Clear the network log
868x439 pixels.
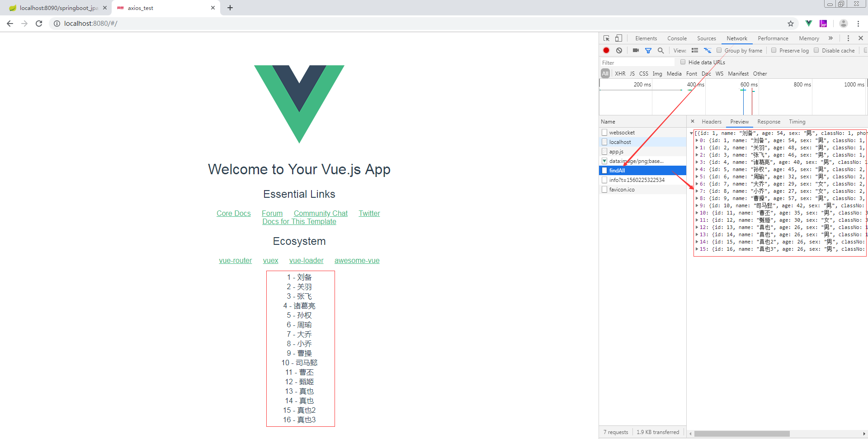(619, 50)
